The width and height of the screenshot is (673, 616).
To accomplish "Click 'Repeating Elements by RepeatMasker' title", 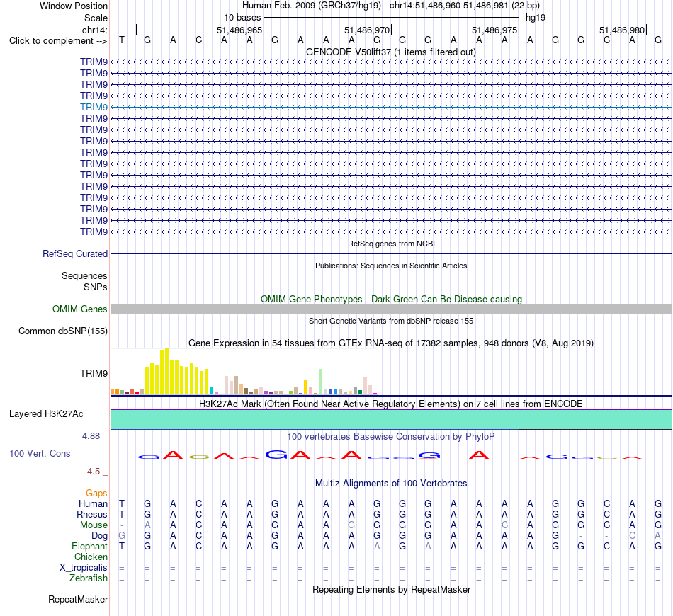I will [x=391, y=590].
